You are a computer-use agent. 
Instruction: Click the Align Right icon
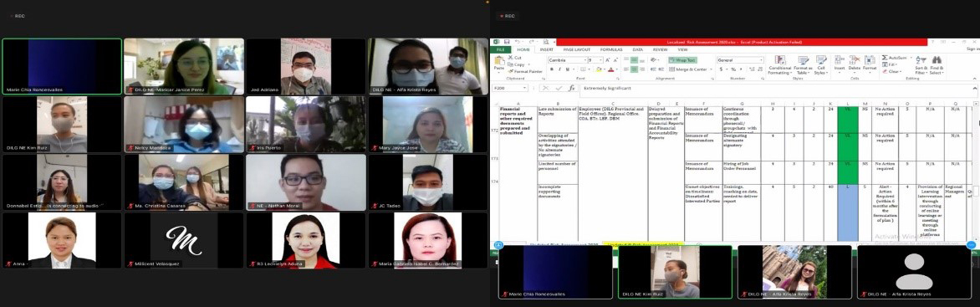tap(642, 69)
